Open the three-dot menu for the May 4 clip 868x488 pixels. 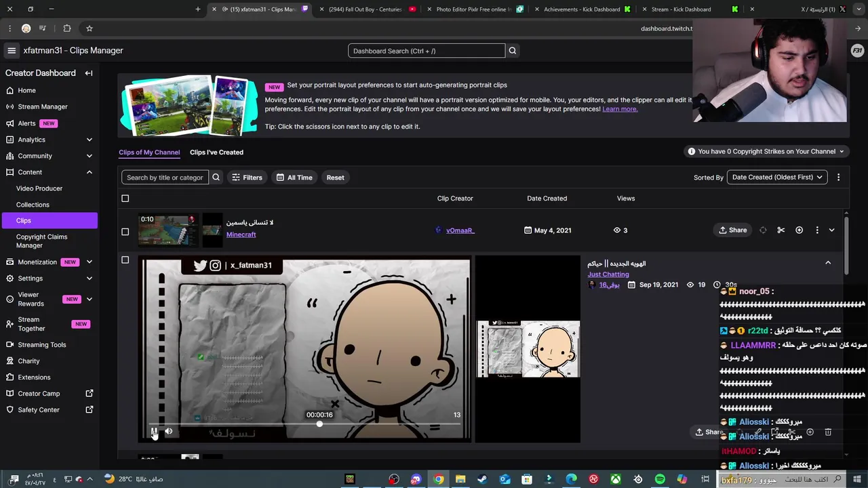click(x=817, y=230)
